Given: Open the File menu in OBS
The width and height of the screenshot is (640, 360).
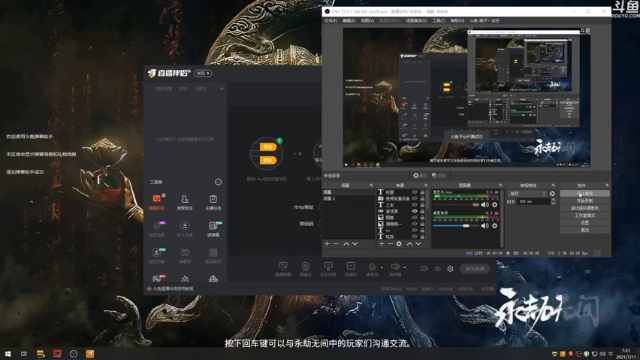Looking at the screenshot, I should point(331,20).
